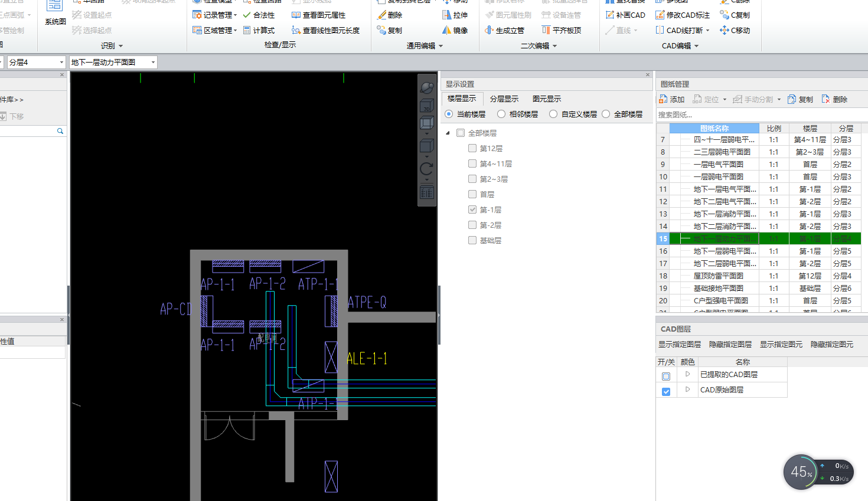Switch to the 图元显示 tab

547,99
